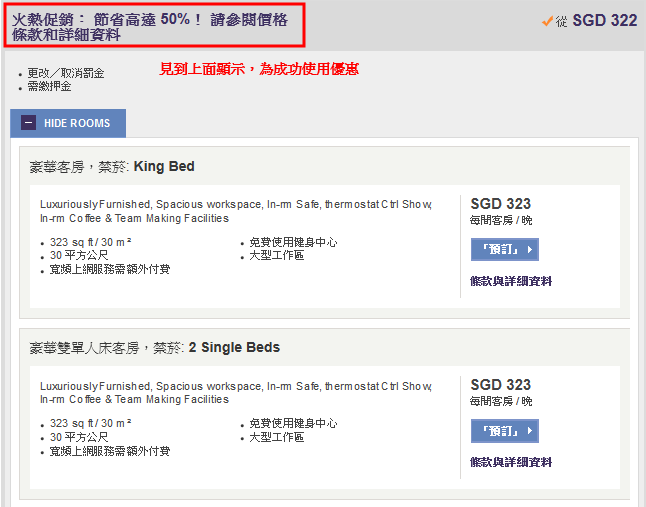Click 寬頻上網服務需額外付費 under 2 Single Beds
This screenshot has width=646, height=507.
click(110, 451)
